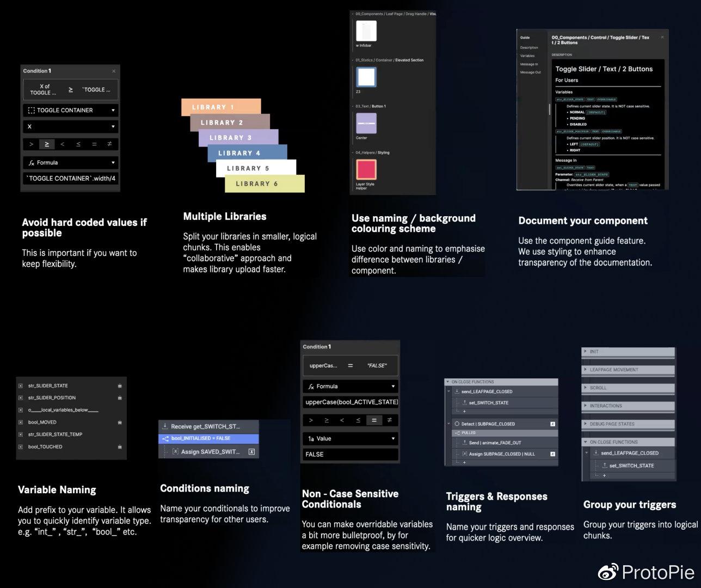
Task: Click the variable icon before bool_MOVED
Action: point(21,422)
